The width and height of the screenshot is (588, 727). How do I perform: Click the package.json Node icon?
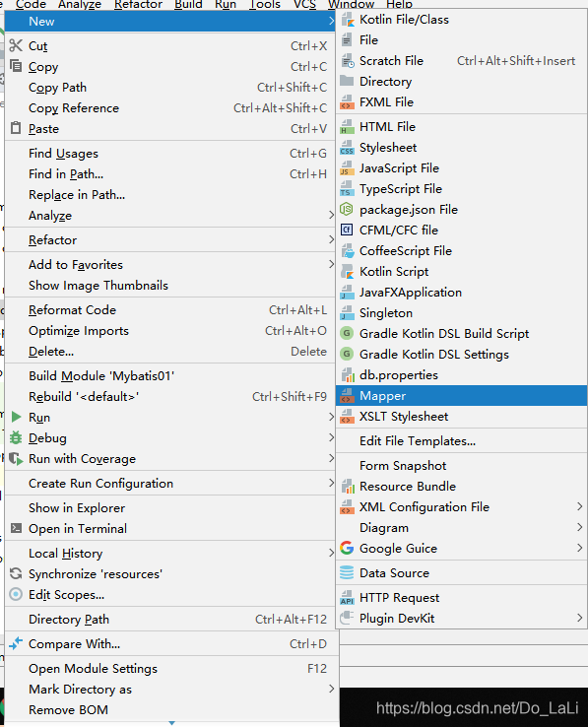coord(347,210)
